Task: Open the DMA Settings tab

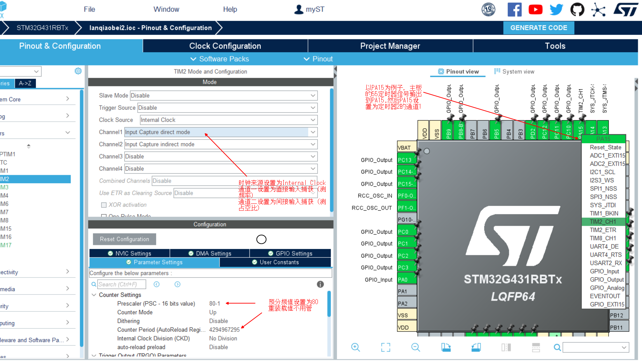Action: tap(210, 253)
